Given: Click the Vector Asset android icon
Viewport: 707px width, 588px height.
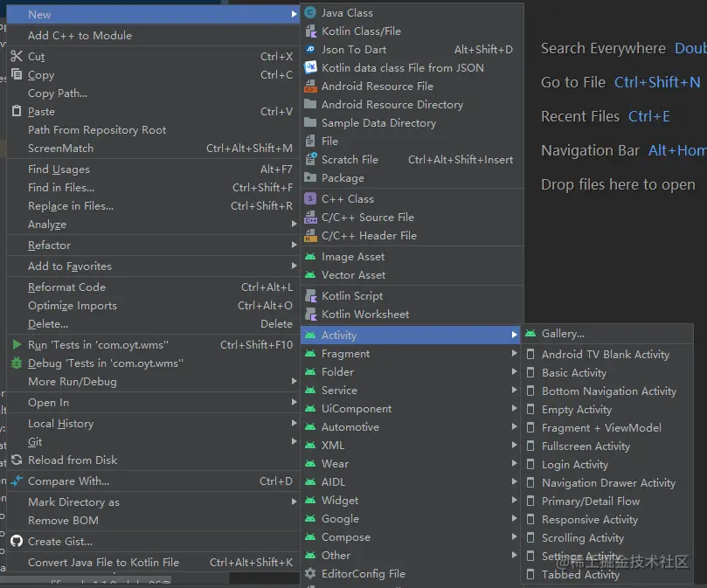Looking at the screenshot, I should point(310,274).
